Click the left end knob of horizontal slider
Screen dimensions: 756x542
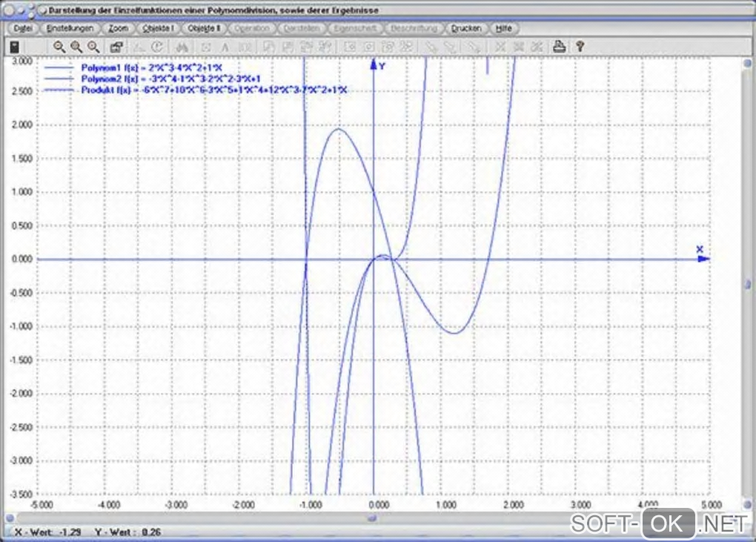click(9, 518)
